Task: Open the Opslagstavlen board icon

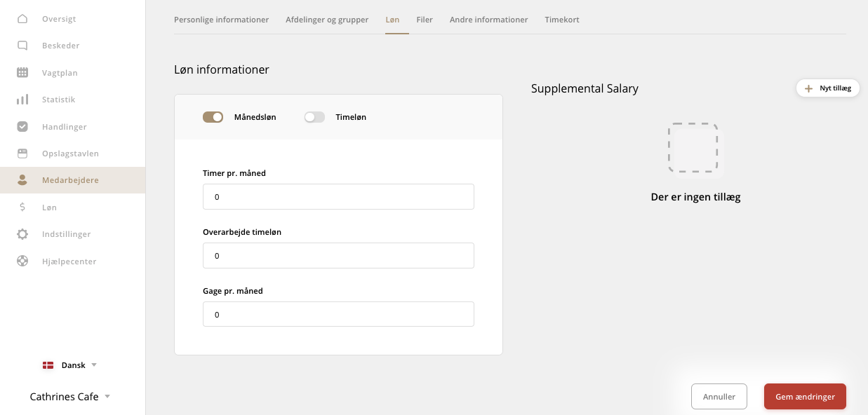Action: [22, 154]
